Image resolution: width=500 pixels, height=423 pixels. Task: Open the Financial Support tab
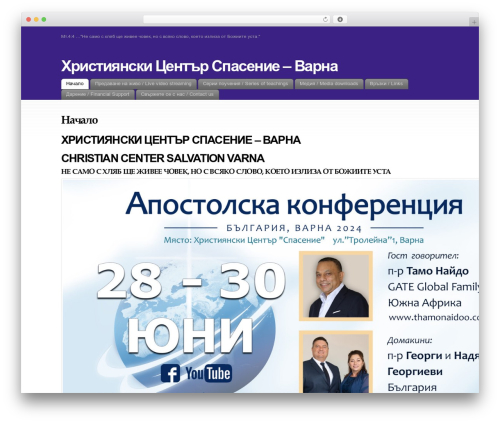coord(98,94)
